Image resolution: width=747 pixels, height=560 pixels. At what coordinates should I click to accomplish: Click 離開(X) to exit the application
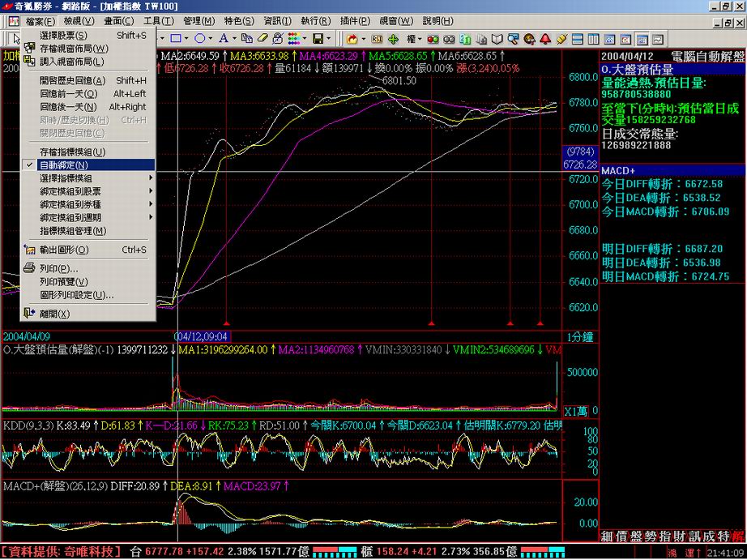(x=54, y=314)
